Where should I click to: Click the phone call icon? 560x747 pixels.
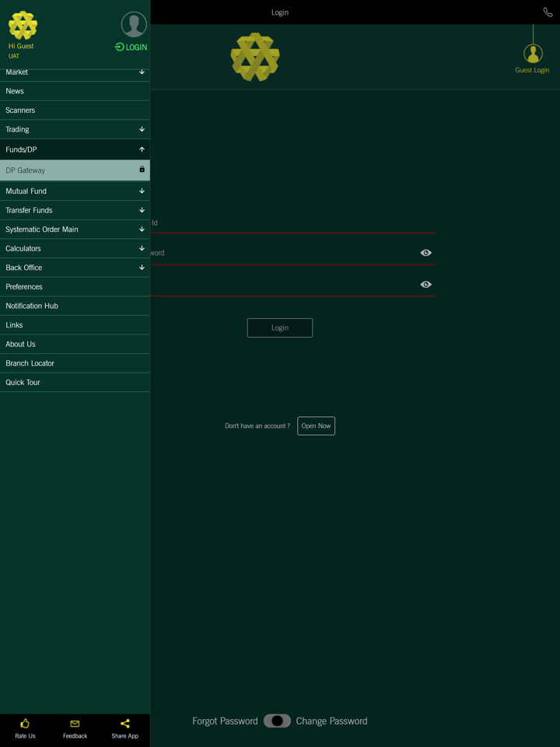548,12
